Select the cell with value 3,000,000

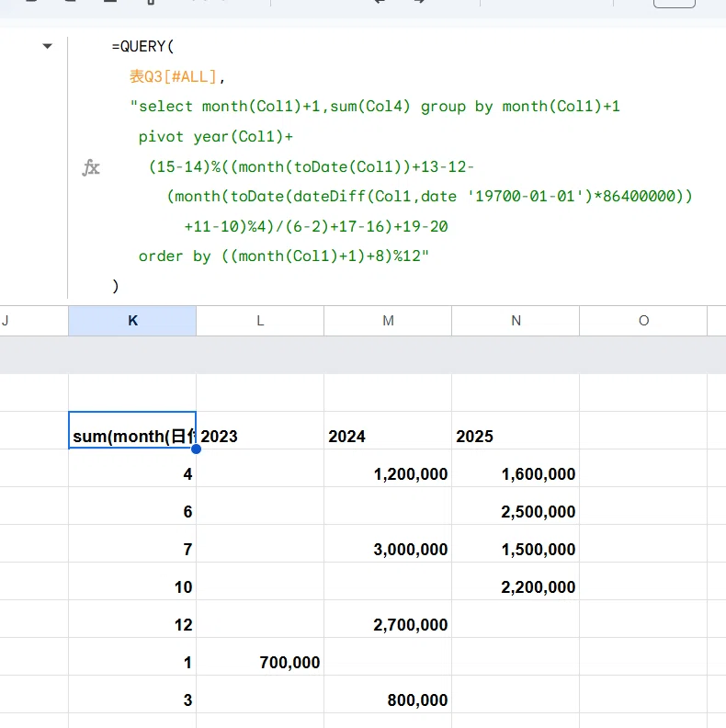tap(388, 543)
